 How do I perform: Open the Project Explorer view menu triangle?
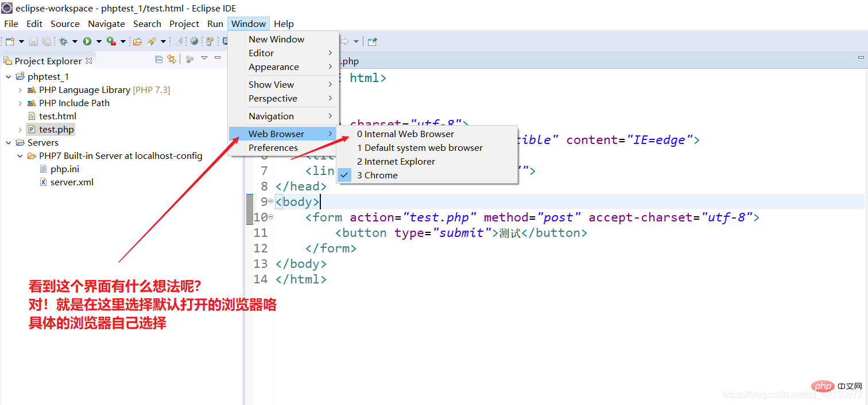coord(204,59)
